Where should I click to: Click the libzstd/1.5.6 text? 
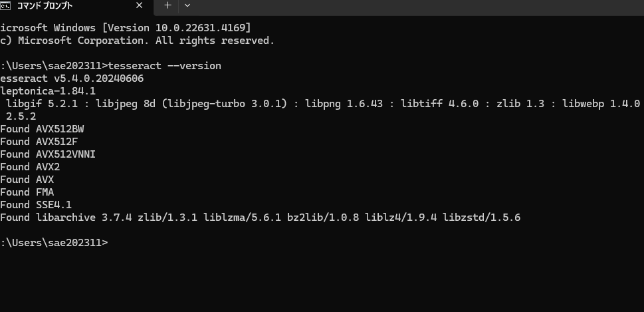pyautogui.click(x=482, y=218)
